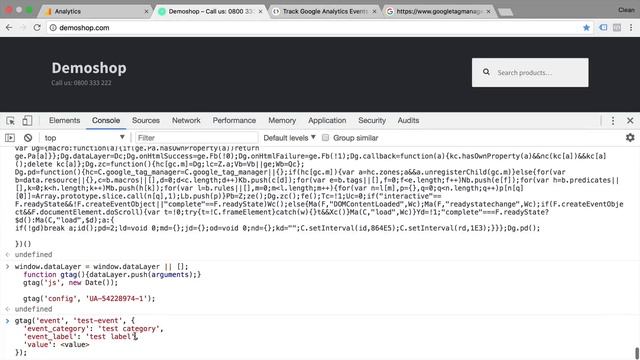Click the second extension icon in the toolbar
640x360 pixels.
click(617, 27)
